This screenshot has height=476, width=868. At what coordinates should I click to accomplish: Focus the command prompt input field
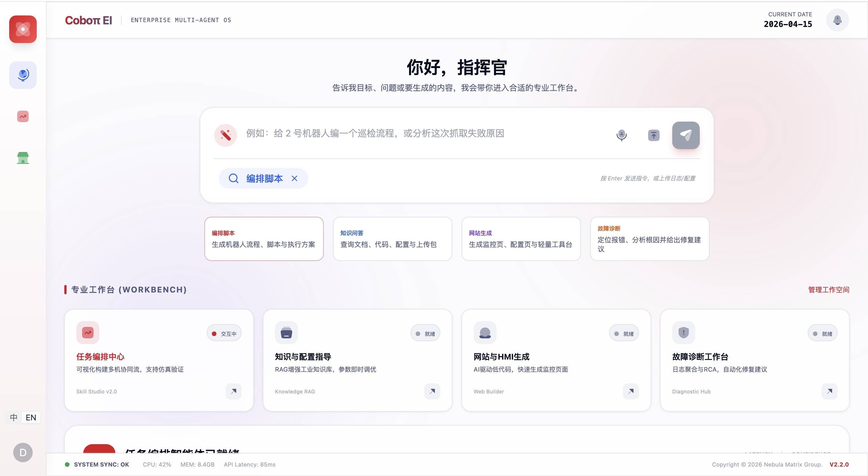pyautogui.click(x=425, y=133)
